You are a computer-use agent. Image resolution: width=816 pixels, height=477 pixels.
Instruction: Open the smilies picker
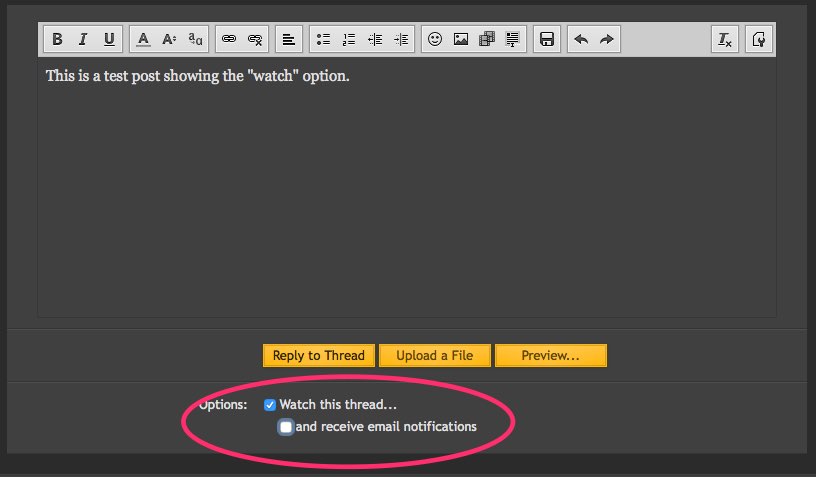(435, 39)
